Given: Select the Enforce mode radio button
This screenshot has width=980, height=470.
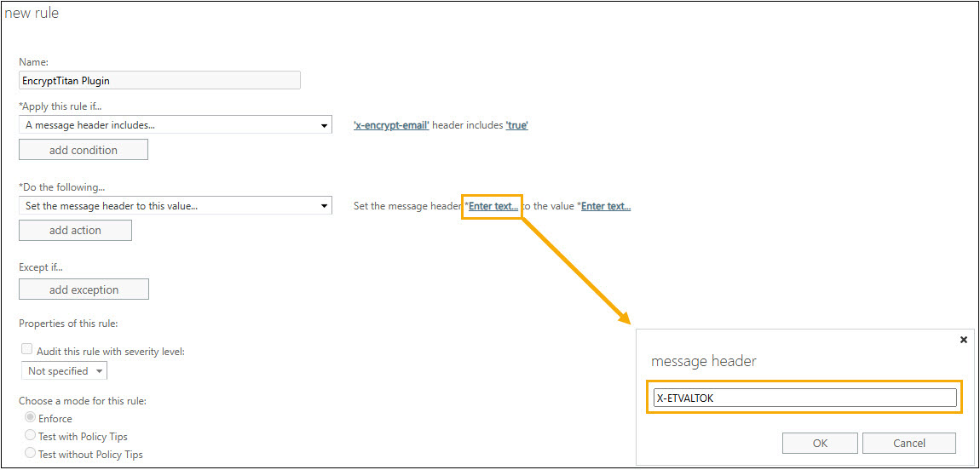Looking at the screenshot, I should tap(30, 418).
